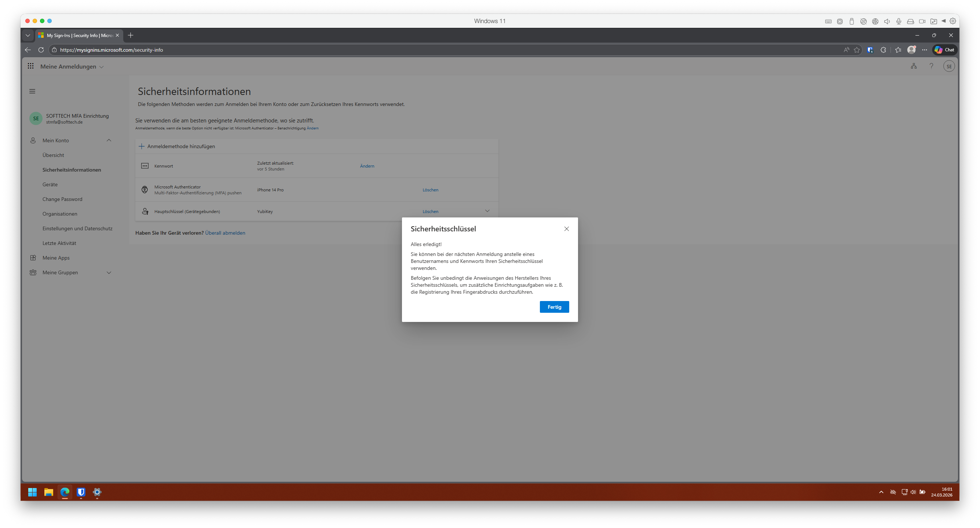
Task: Click Löschen for the YubiKey Hauptschlüssel
Action: [431, 212]
